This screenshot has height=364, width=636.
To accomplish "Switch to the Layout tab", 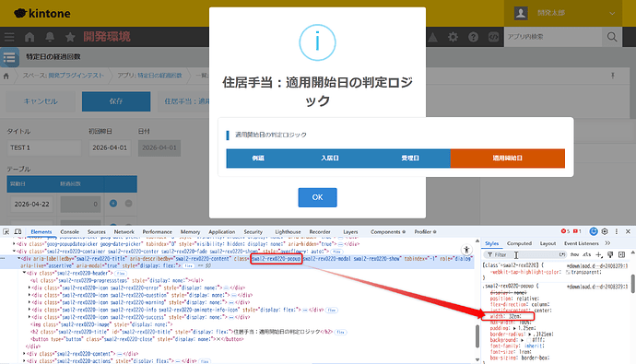I will (x=548, y=243).
